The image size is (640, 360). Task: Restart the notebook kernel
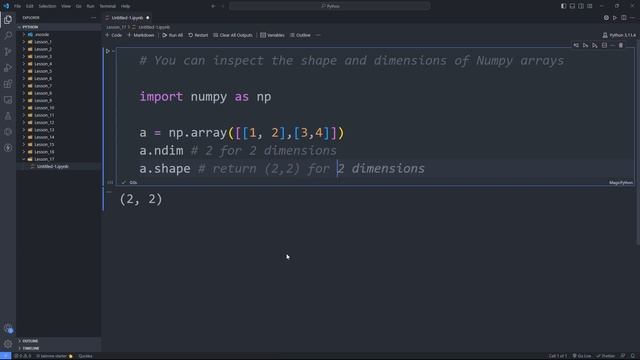click(198, 35)
